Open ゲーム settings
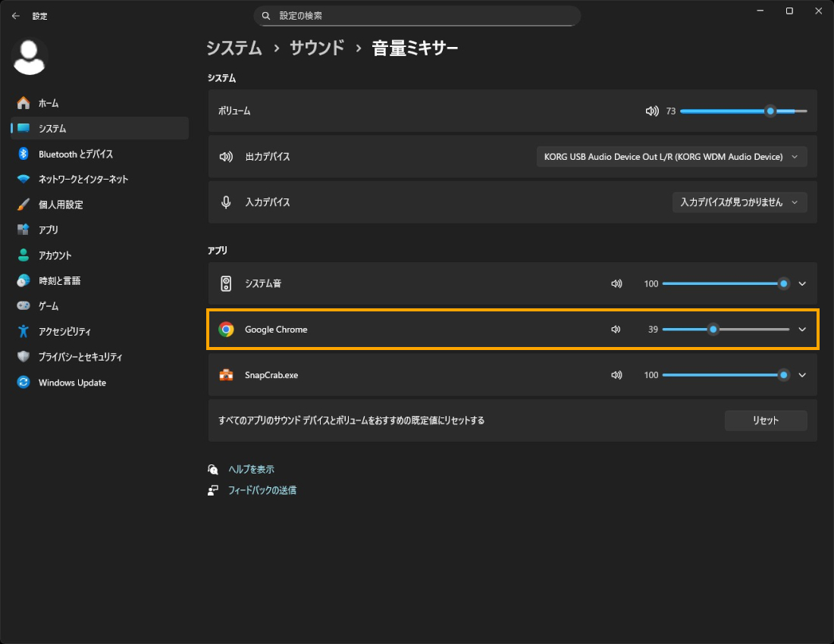 pos(100,305)
